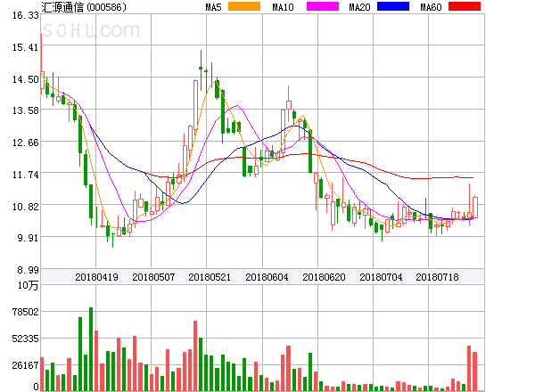
Task: Click the 15.41 price axis label
Action: pyautogui.click(x=26, y=47)
